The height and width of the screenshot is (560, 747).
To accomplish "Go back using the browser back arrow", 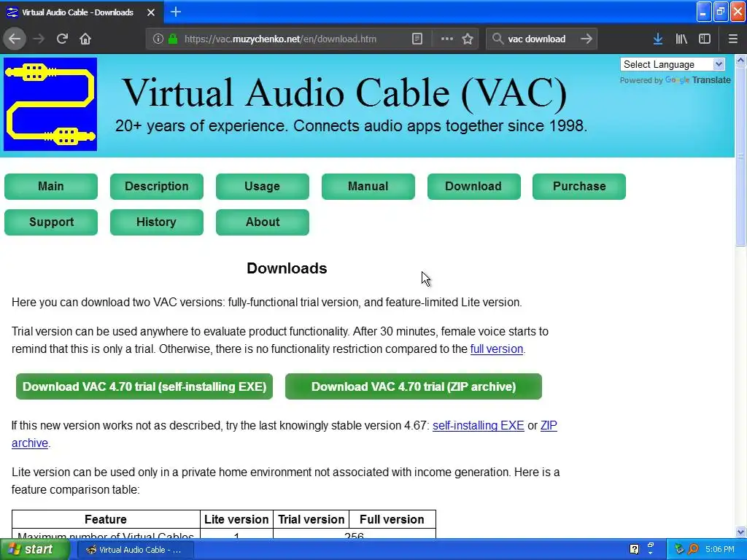I will [x=15, y=39].
